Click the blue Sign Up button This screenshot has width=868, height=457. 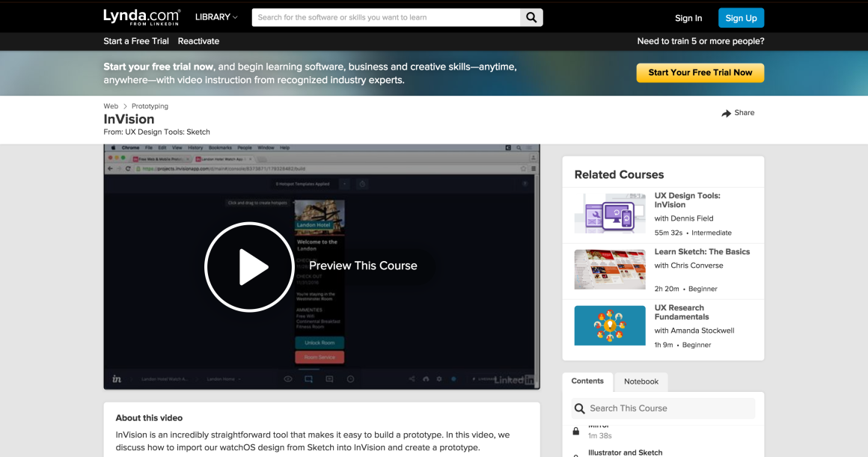[741, 18]
